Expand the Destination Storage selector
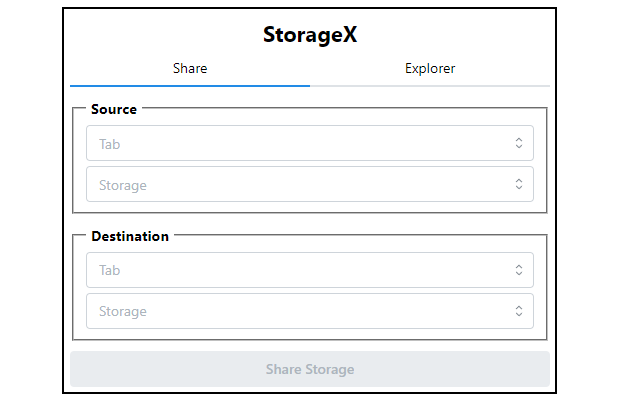The width and height of the screenshot is (640, 400). 310,311
